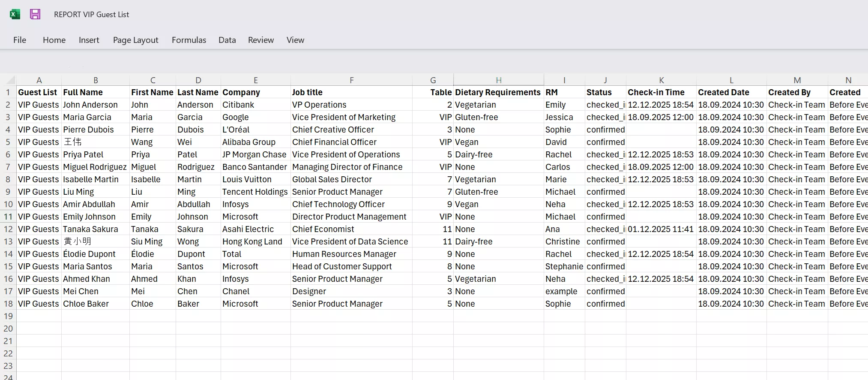Click the Excel application icon
The width and height of the screenshot is (868, 380).
point(15,14)
